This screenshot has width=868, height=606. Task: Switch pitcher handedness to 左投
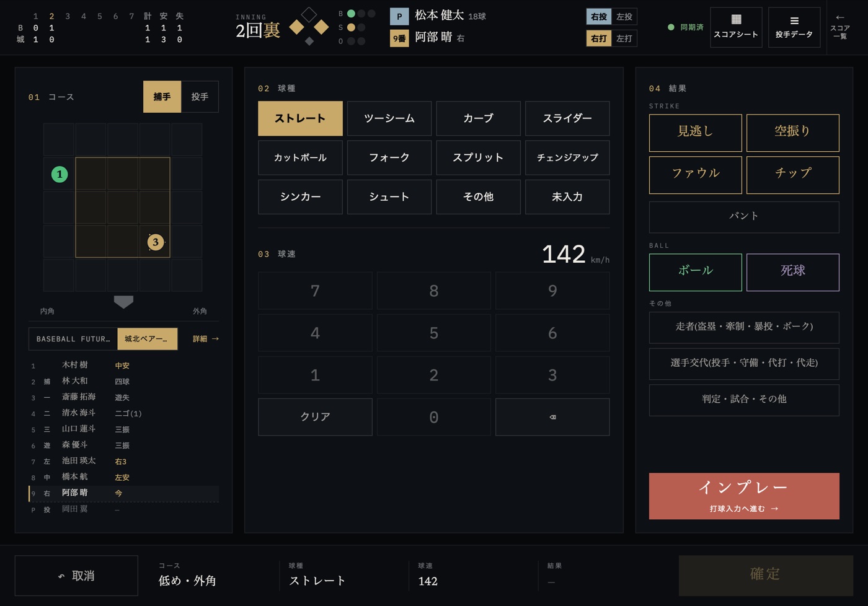pos(624,17)
